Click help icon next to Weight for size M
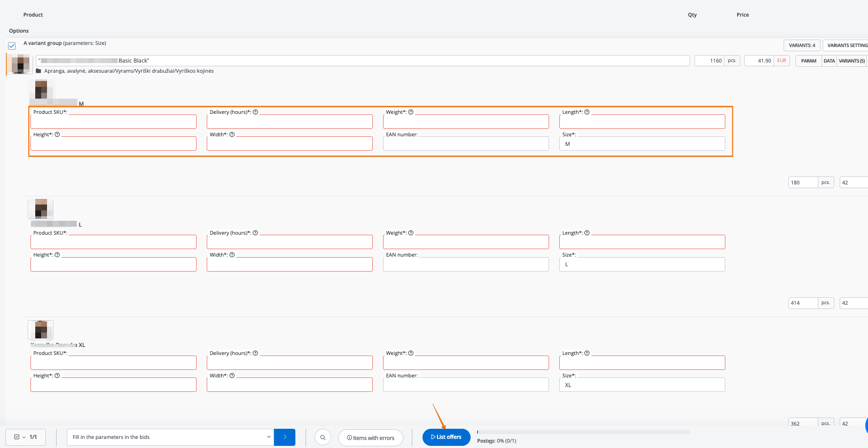868x448 pixels. pyautogui.click(x=411, y=112)
